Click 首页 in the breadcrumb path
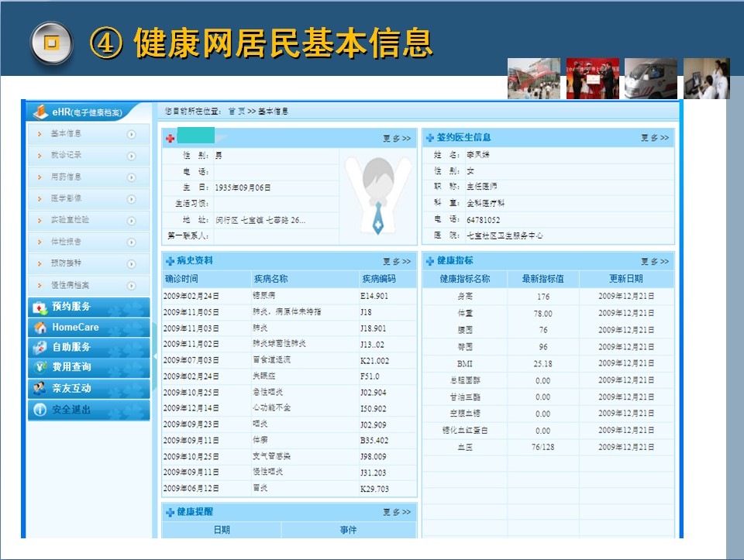Viewport: 744px width, 560px height. tap(236, 112)
